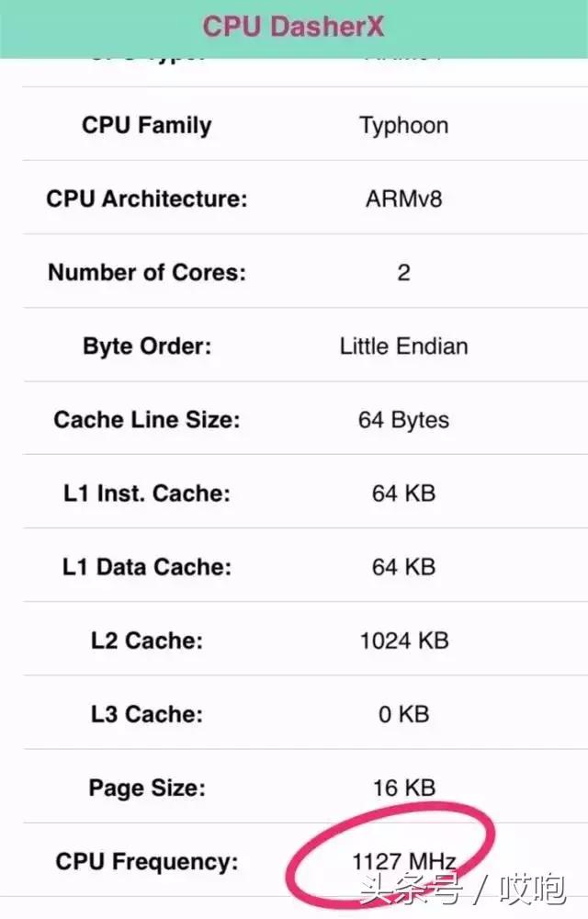This screenshot has height=919, width=588.
Task: Tap the Typhoon CPU family value
Action: [403, 126]
